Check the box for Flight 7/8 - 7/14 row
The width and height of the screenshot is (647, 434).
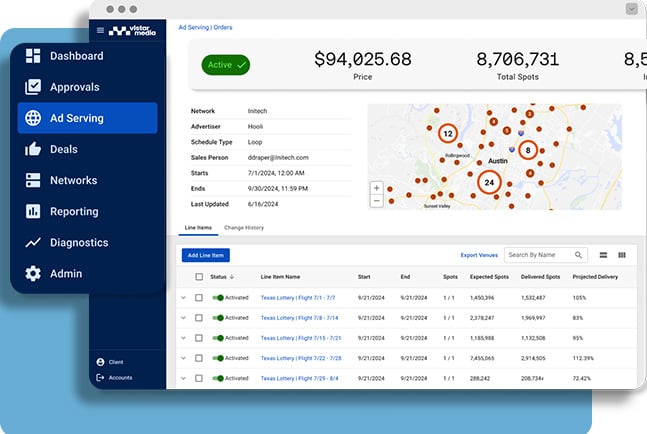[199, 317]
